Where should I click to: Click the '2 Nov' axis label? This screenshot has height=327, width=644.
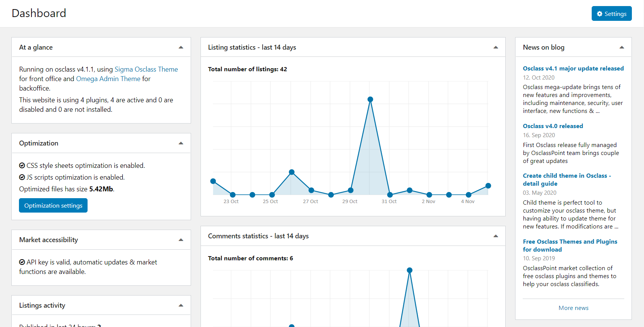click(428, 202)
